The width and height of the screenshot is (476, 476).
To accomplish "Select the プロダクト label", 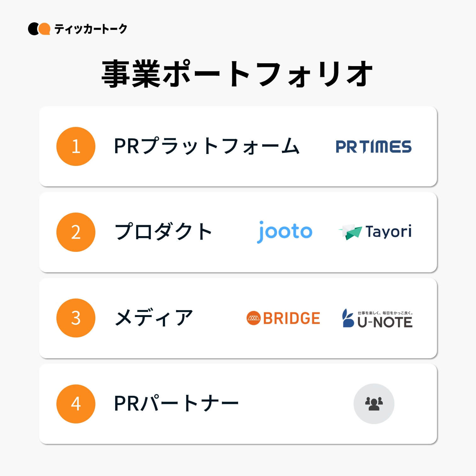I will click(x=163, y=232).
